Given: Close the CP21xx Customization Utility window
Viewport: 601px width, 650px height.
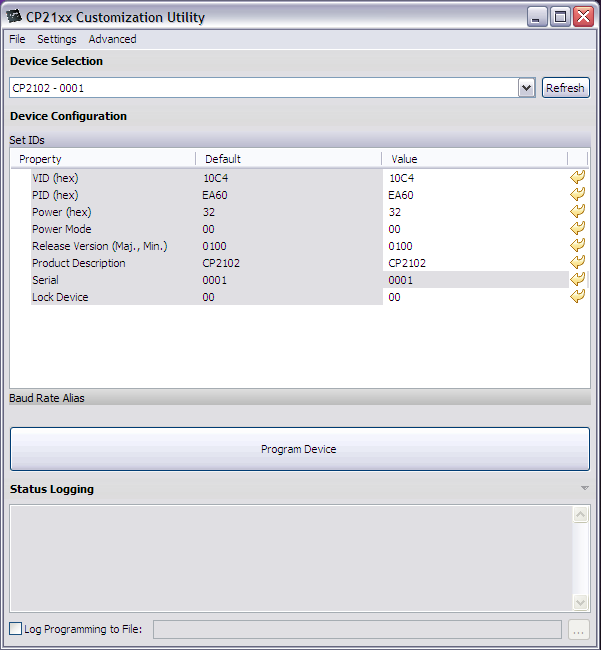Looking at the screenshot, I should pos(584,17).
